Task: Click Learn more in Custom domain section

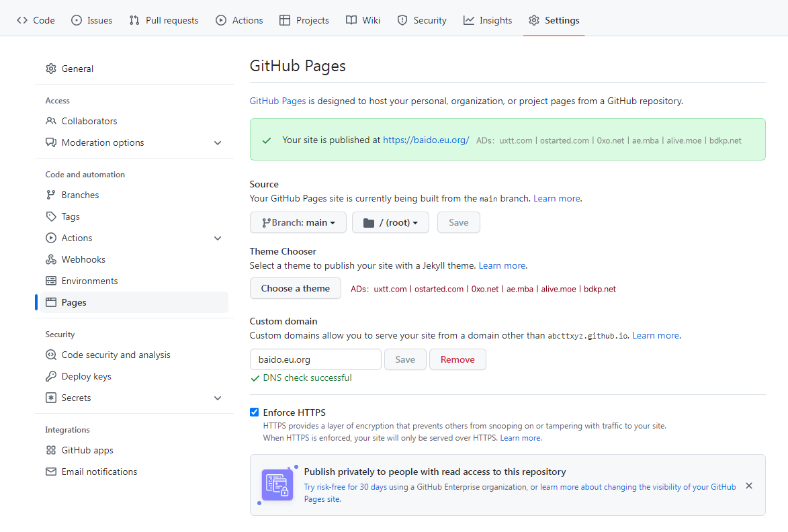Action: point(656,335)
